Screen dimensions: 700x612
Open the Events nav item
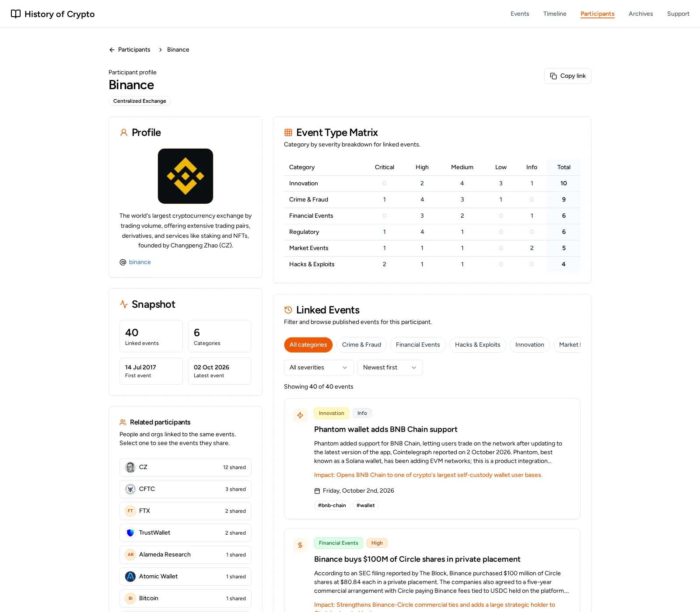point(520,14)
